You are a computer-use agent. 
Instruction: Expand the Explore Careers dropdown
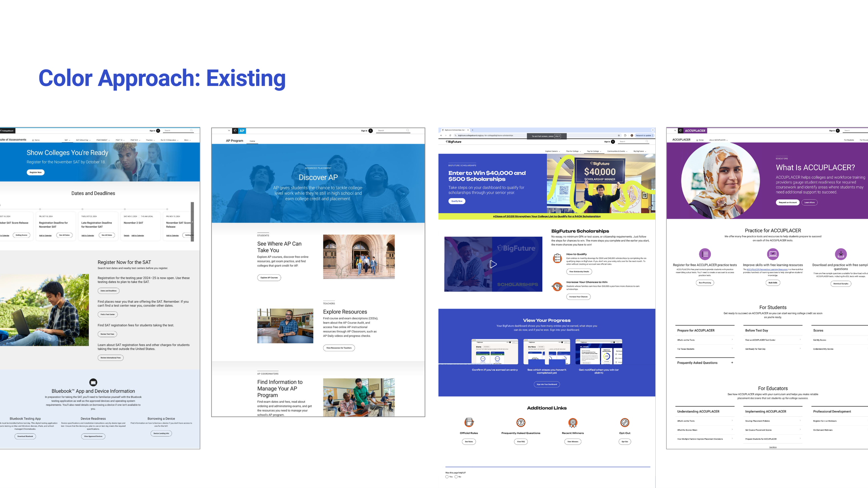(x=553, y=151)
